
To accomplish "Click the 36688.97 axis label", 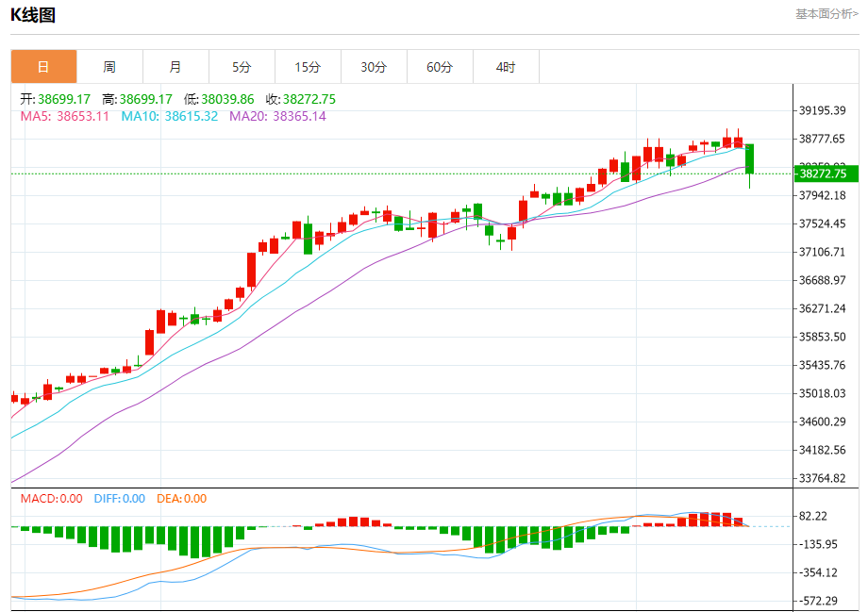I will click(x=822, y=280).
